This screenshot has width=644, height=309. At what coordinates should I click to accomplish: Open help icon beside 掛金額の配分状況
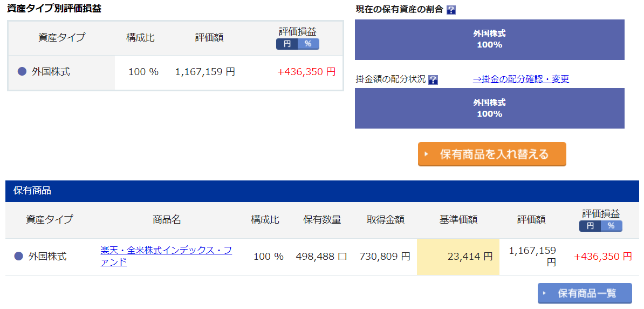point(433,80)
